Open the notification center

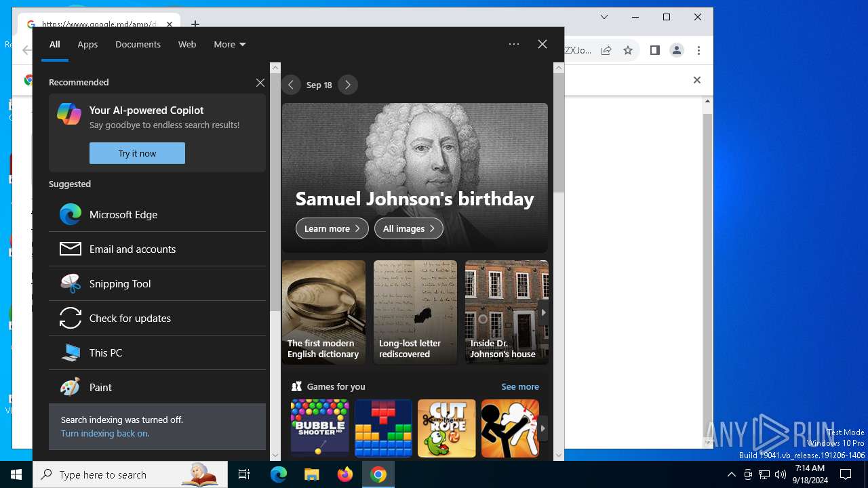tap(846, 474)
